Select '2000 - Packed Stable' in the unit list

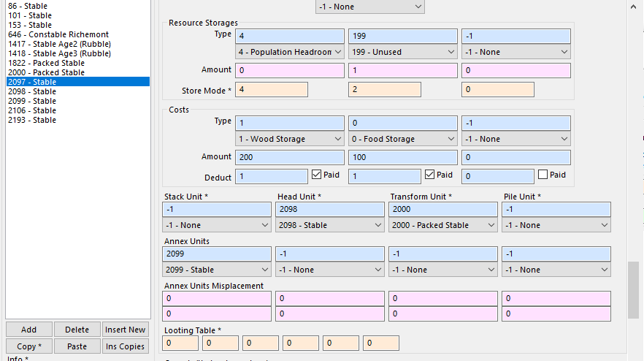46,72
